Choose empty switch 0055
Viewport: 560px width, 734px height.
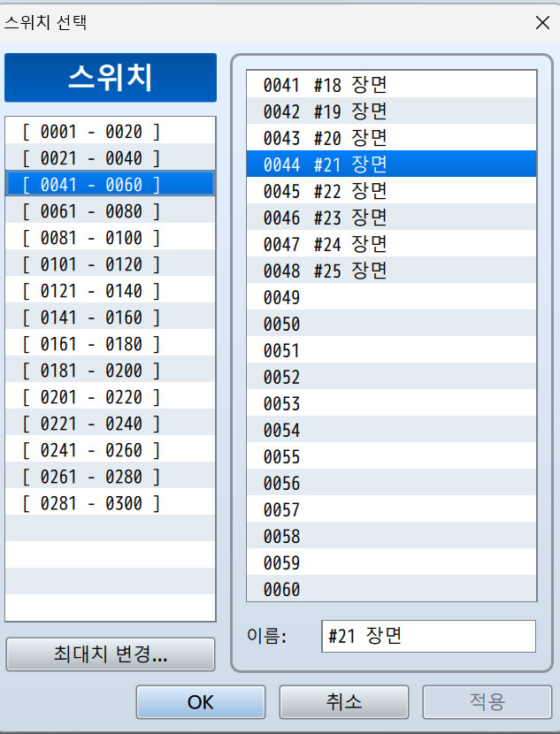click(x=391, y=456)
